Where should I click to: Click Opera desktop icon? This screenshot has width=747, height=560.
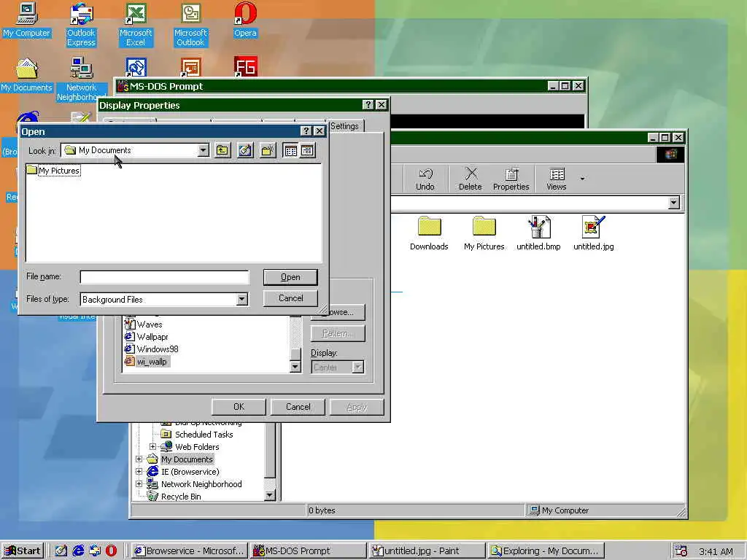click(x=245, y=20)
